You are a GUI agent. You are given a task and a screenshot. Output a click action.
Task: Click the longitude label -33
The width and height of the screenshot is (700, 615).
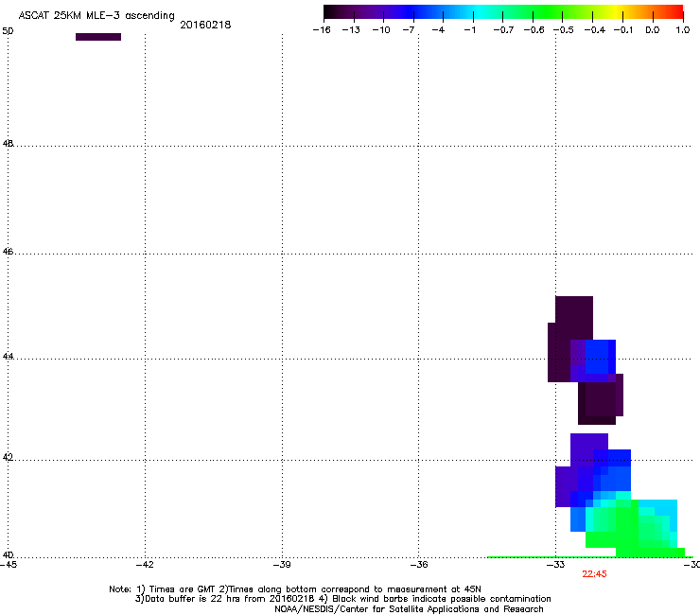[x=556, y=565]
